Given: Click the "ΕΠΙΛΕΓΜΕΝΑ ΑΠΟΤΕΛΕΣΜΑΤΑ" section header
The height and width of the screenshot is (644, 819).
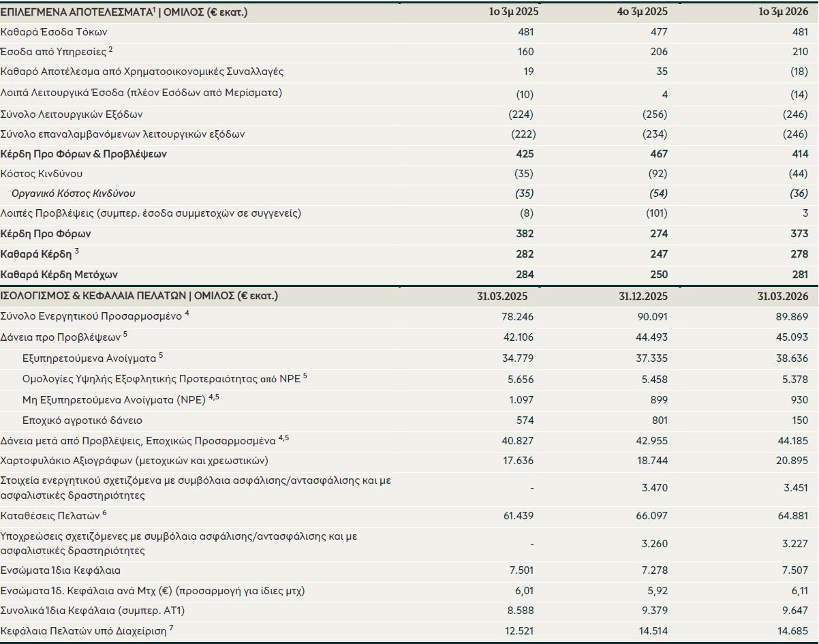Looking at the screenshot, I should [76, 12].
